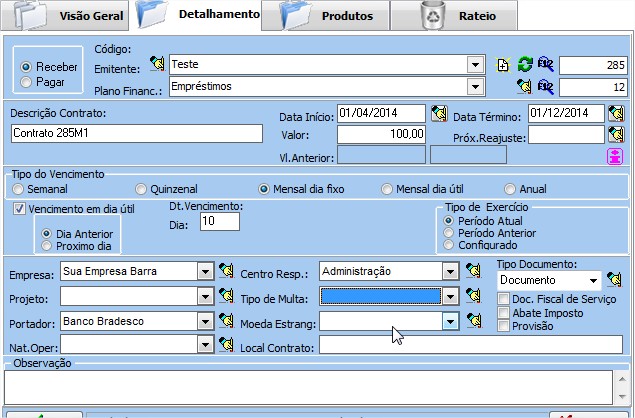Image resolution: width=635 pixels, height=418 pixels.
Task: Click lookup icon beside Portador dropdown
Action: [227, 321]
